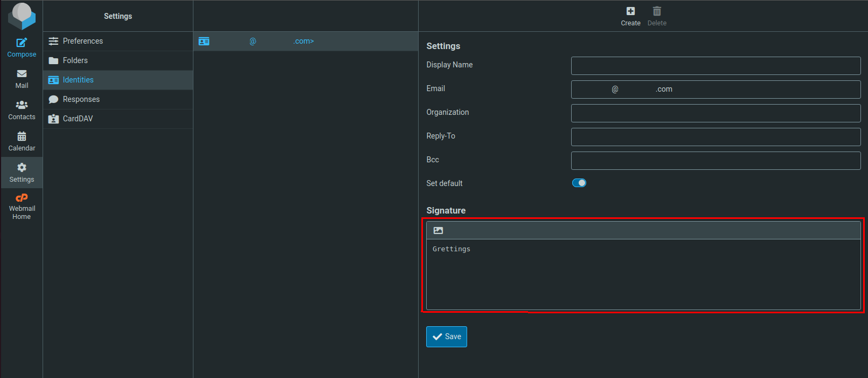Click the Roundcube logo at top left
This screenshot has height=378, width=868.
click(x=22, y=16)
